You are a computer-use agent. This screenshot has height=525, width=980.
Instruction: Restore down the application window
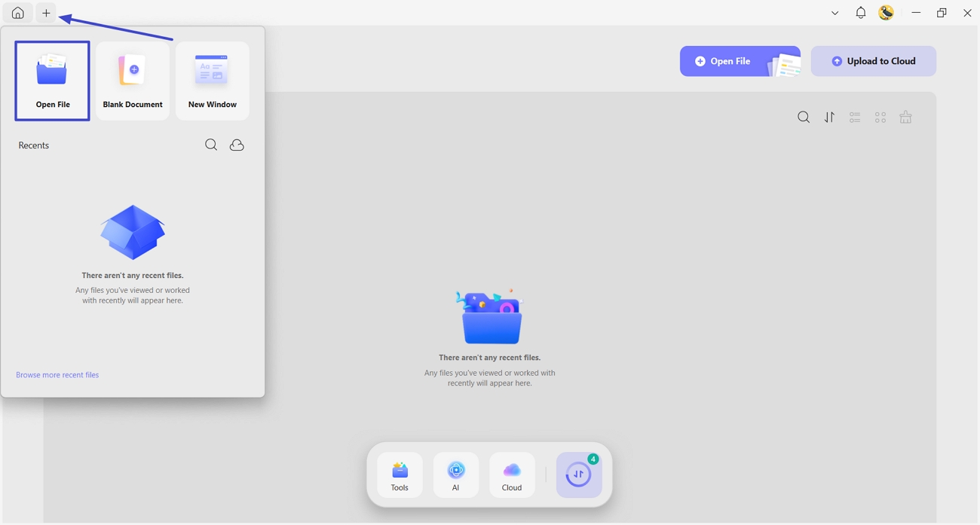(942, 13)
